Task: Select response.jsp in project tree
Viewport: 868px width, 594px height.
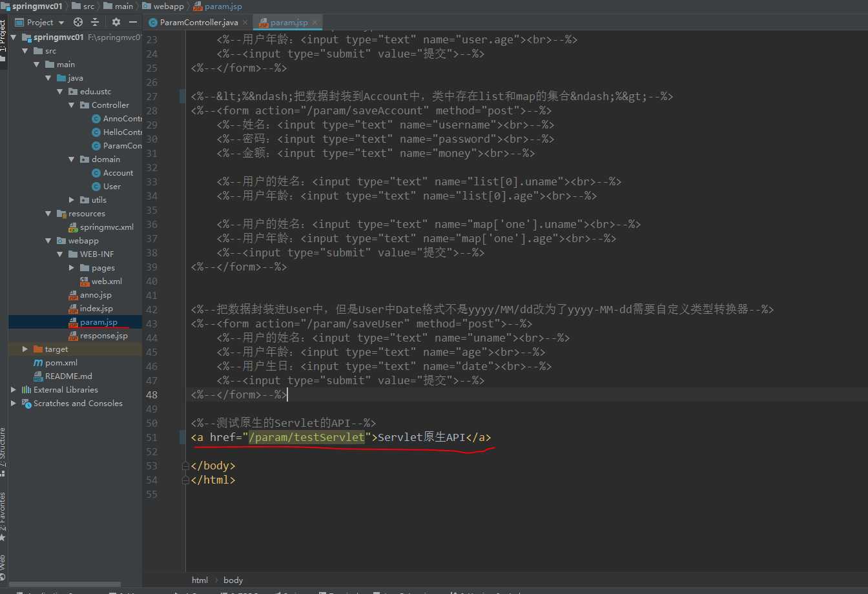Action: click(x=98, y=335)
